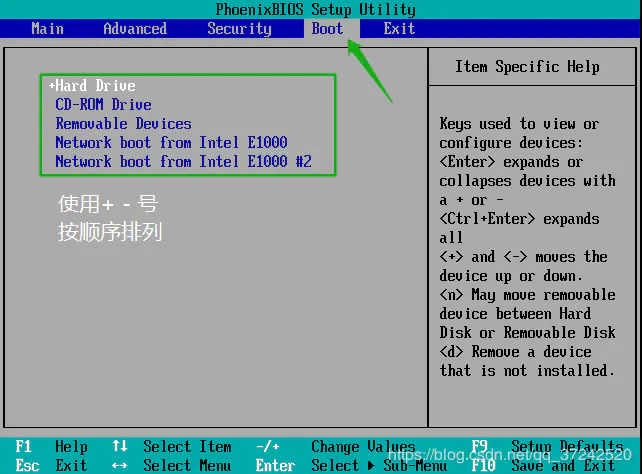Click help line '<+> and <-> moves the'
The height and width of the screenshot is (474, 642).
[x=523, y=257]
